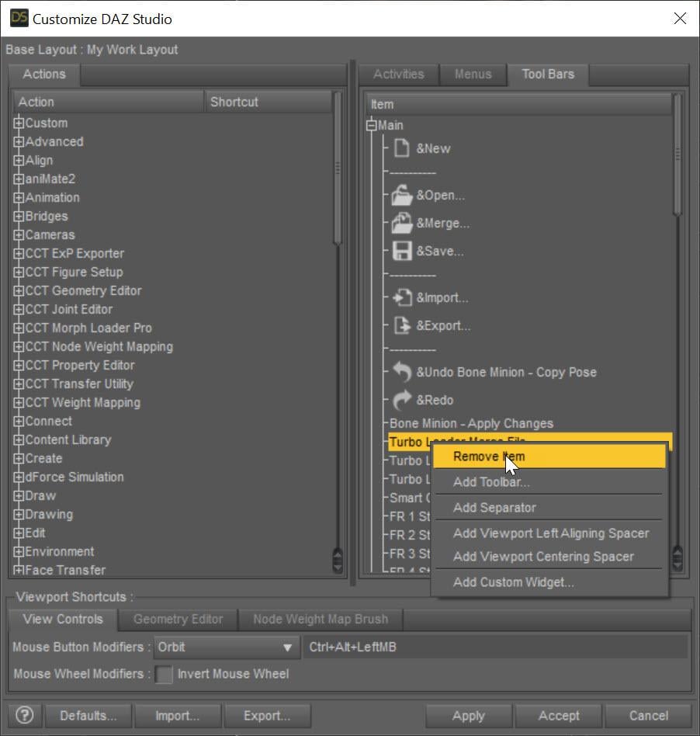Click the Actions list vertical scrollbar
The width and height of the screenshot is (700, 736).
(x=338, y=169)
